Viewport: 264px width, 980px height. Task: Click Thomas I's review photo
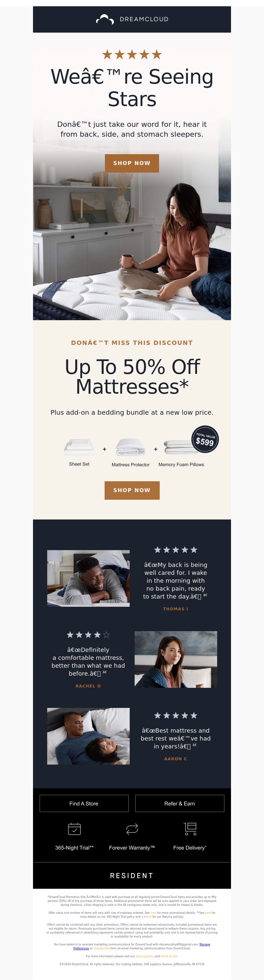[x=88, y=578]
